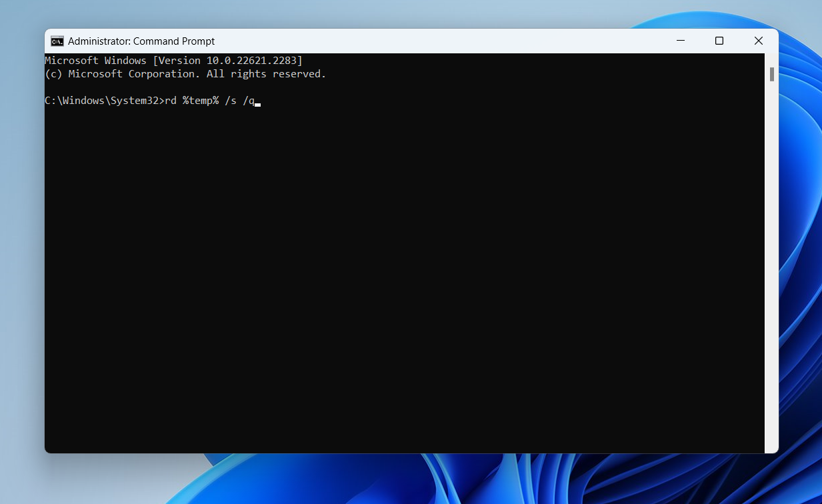Close the Administrator Command Prompt window
Screen dimensions: 822x504
pyautogui.click(x=759, y=41)
